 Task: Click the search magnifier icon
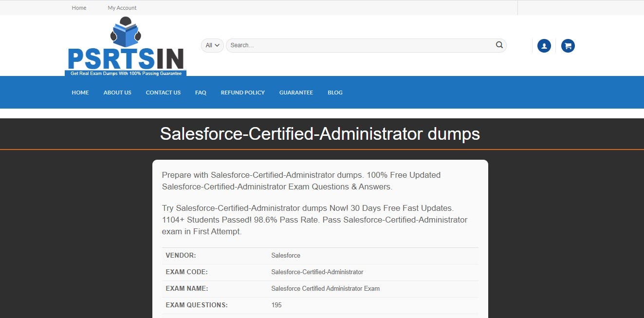point(499,45)
